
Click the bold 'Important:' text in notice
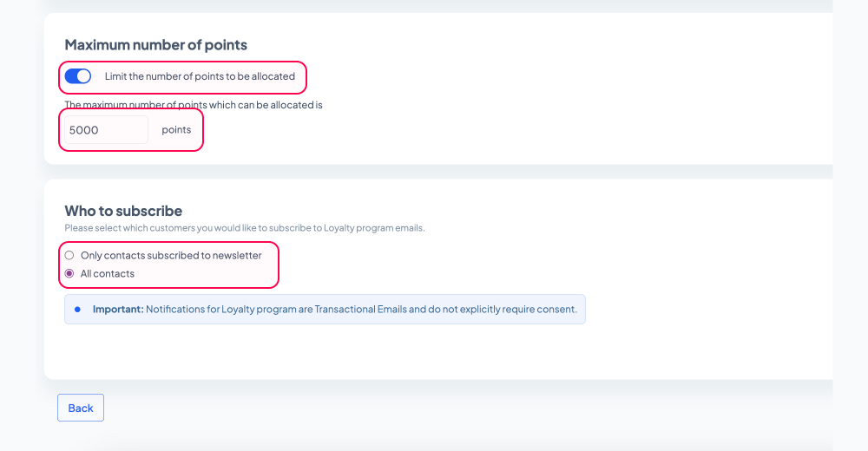118,310
